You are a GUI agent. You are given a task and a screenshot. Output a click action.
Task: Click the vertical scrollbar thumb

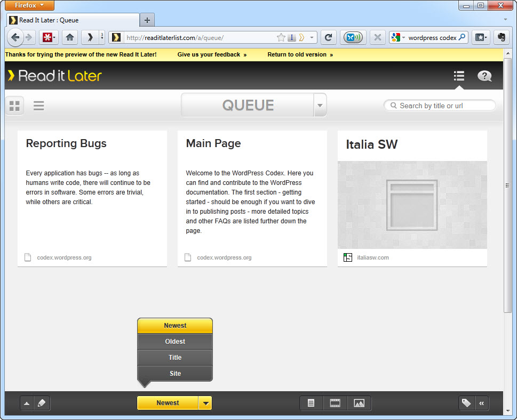tap(507, 185)
